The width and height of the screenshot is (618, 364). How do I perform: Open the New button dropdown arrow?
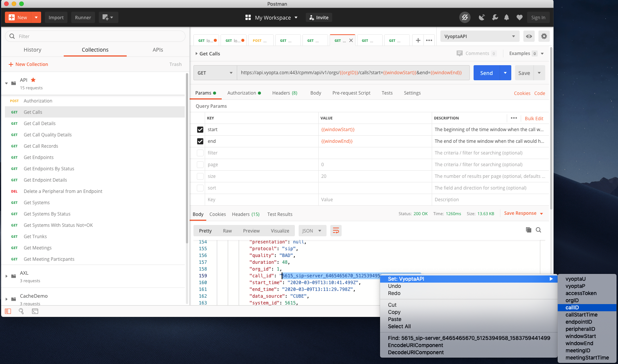coord(36,17)
